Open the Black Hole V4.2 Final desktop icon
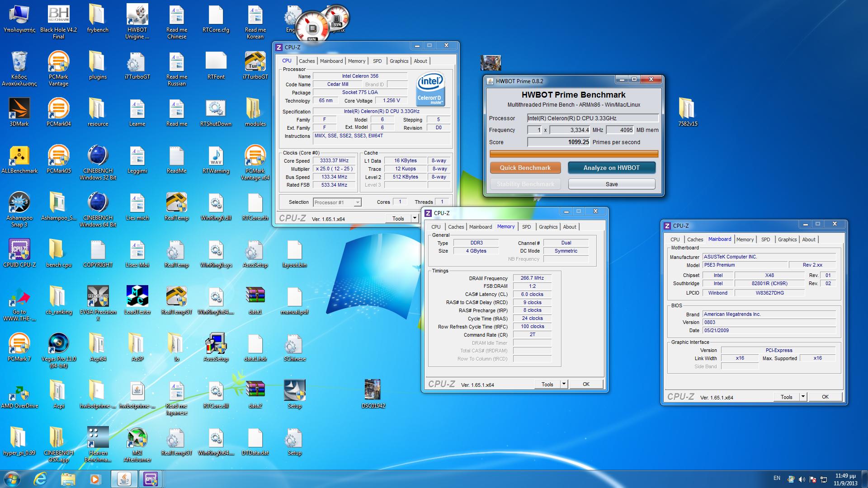The height and width of the screenshot is (488, 868). [x=58, y=22]
